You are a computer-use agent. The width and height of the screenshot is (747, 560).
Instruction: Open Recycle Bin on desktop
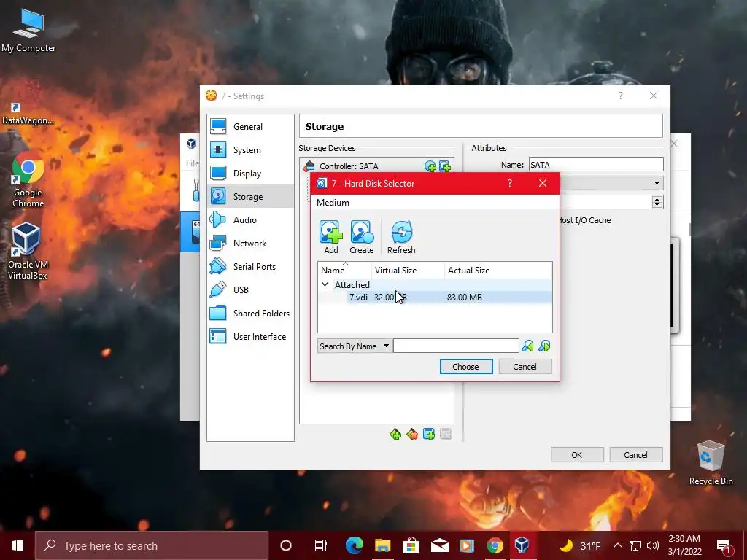click(711, 463)
